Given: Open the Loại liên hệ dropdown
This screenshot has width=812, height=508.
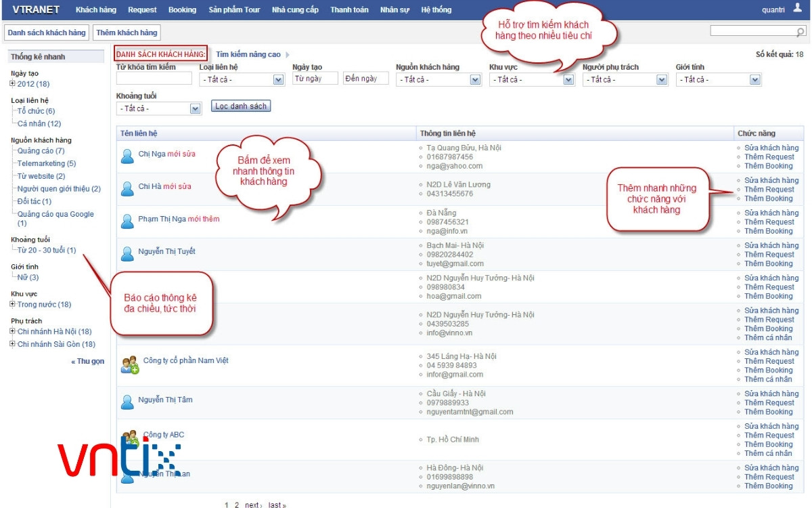Looking at the screenshot, I should (277, 79).
